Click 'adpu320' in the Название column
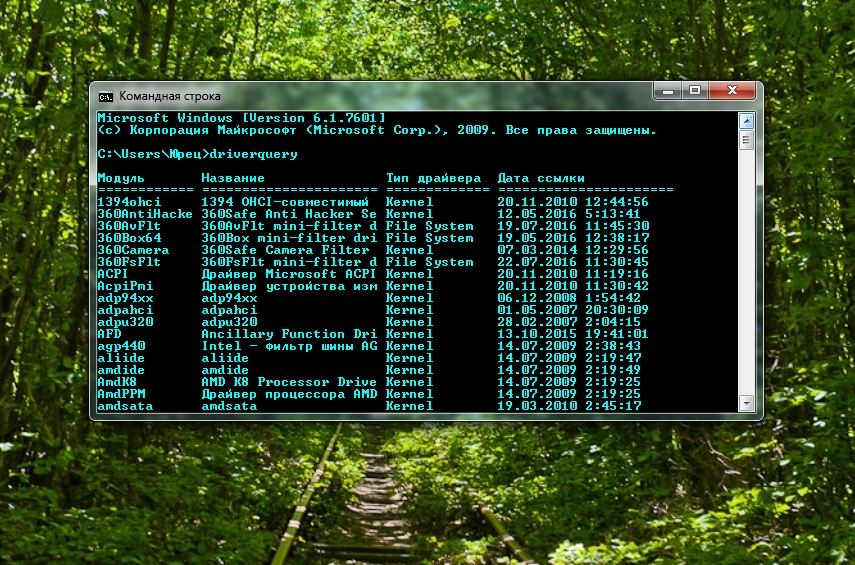Screen dimensions: 855x565 click(x=229, y=322)
